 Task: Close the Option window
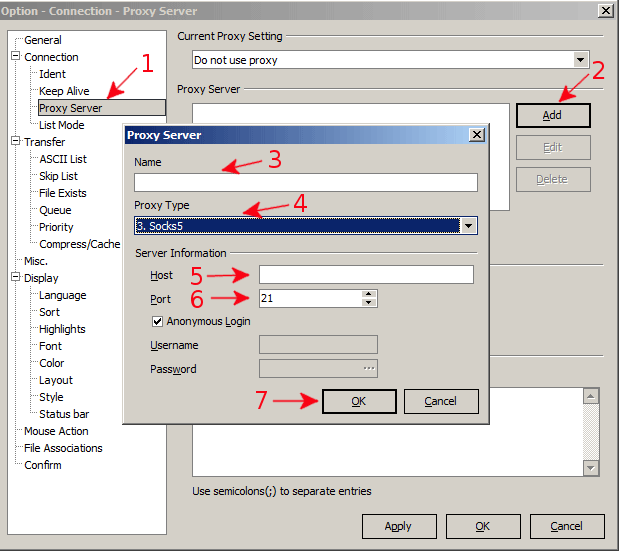[606, 10]
